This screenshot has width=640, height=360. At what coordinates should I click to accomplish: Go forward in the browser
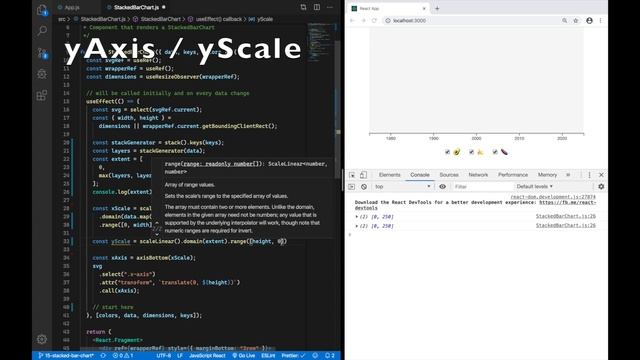363,20
